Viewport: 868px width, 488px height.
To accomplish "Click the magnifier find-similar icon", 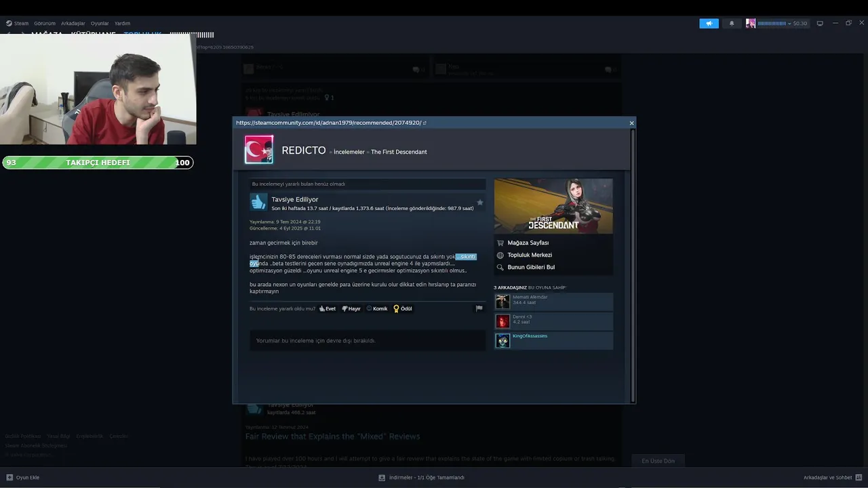I will pos(500,267).
